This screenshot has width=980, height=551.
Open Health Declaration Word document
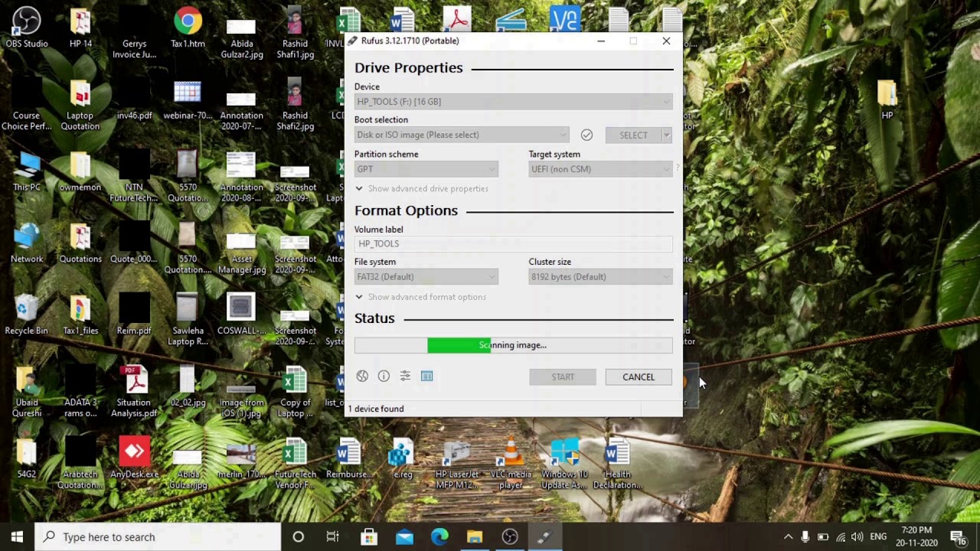(x=618, y=464)
